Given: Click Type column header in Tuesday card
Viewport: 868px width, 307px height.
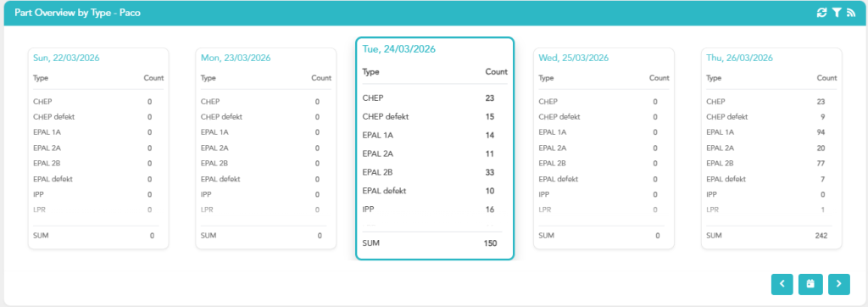Looking at the screenshot, I should [371, 71].
